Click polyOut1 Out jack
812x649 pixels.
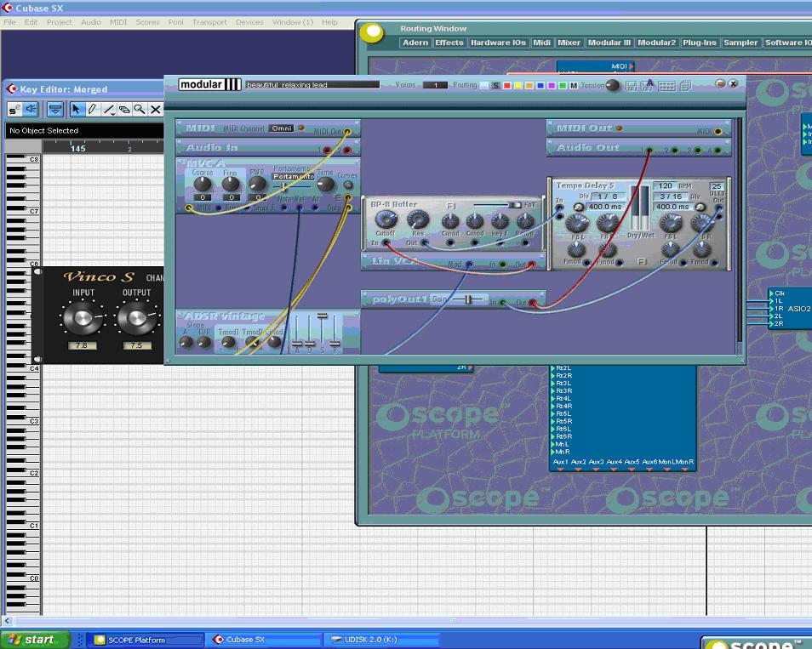click(x=532, y=302)
